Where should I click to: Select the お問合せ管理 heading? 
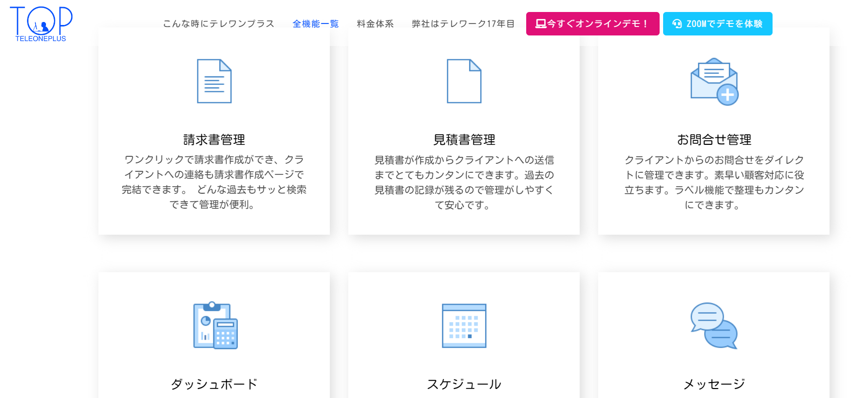(714, 139)
